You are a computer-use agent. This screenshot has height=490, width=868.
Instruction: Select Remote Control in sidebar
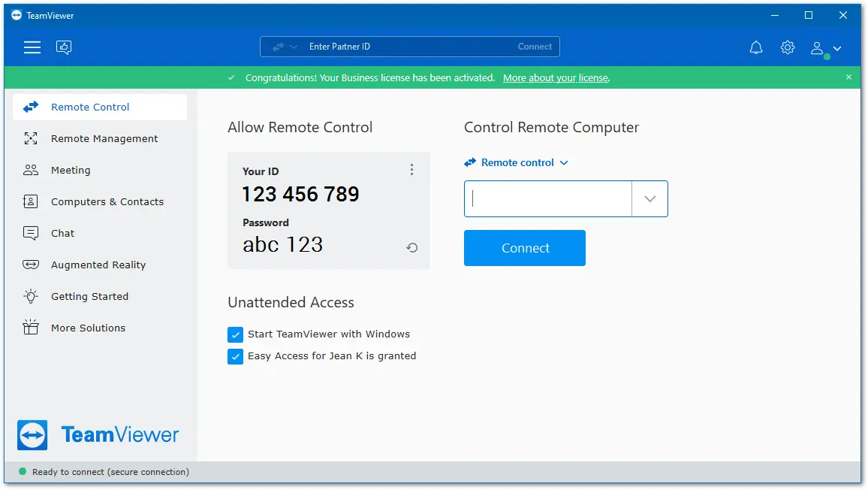(x=100, y=107)
